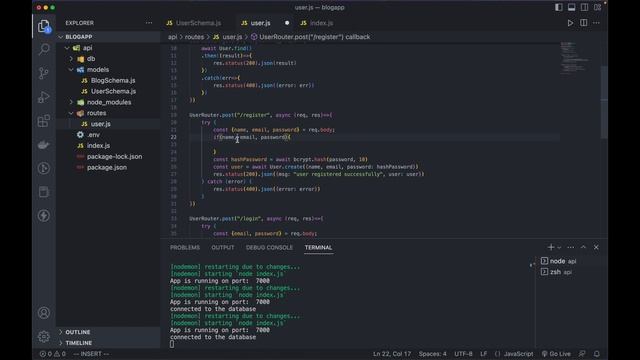Open the Accounts icon in activity bar
Image resolution: width=640 pixels, height=360 pixels.
[44, 313]
